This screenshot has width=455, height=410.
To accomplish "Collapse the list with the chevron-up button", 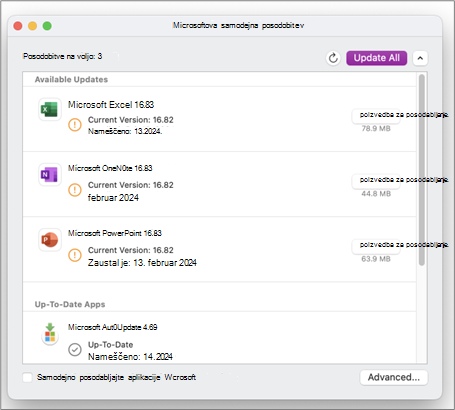I will pyautogui.click(x=420, y=58).
